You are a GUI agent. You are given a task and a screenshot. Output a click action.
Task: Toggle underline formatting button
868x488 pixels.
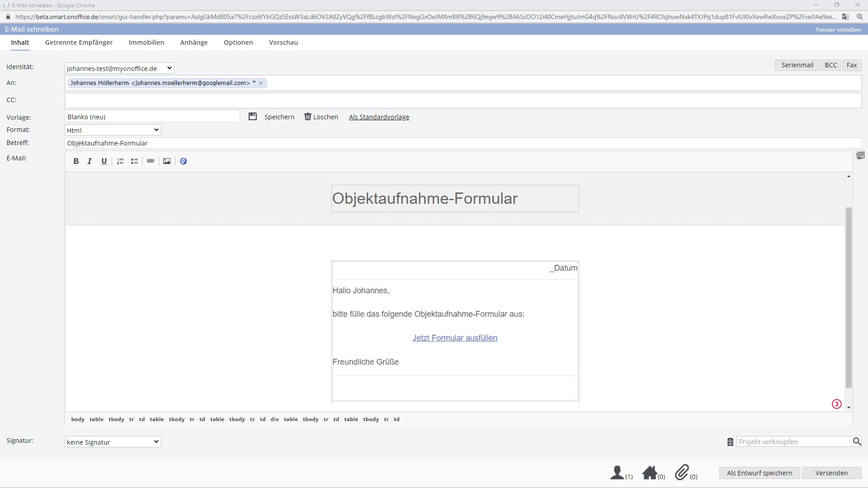(x=104, y=161)
